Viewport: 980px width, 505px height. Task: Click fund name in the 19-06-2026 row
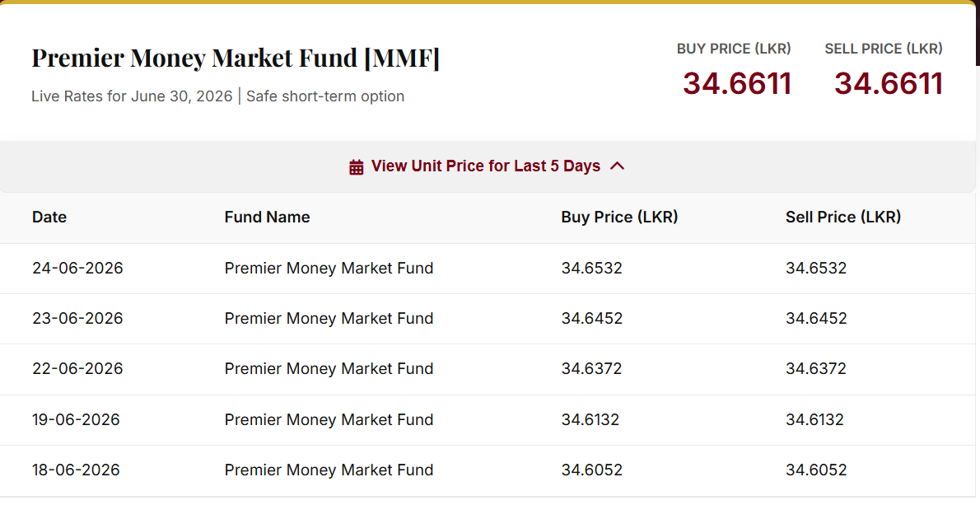[329, 419]
